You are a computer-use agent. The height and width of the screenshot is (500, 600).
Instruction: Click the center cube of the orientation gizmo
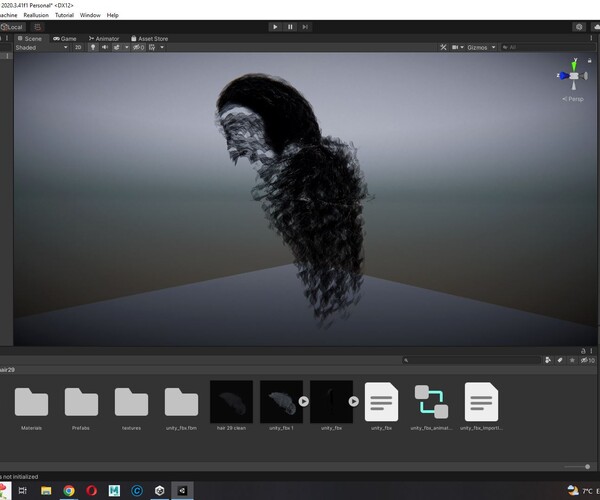pyautogui.click(x=574, y=76)
